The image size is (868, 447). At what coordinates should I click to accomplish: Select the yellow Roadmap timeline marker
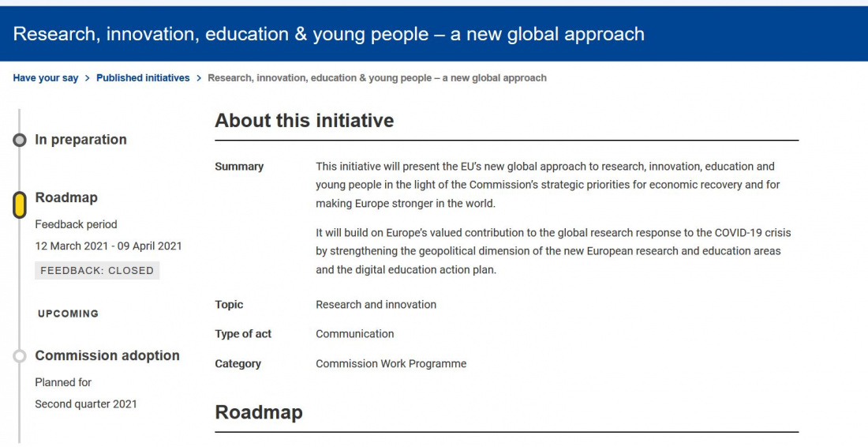(20, 205)
